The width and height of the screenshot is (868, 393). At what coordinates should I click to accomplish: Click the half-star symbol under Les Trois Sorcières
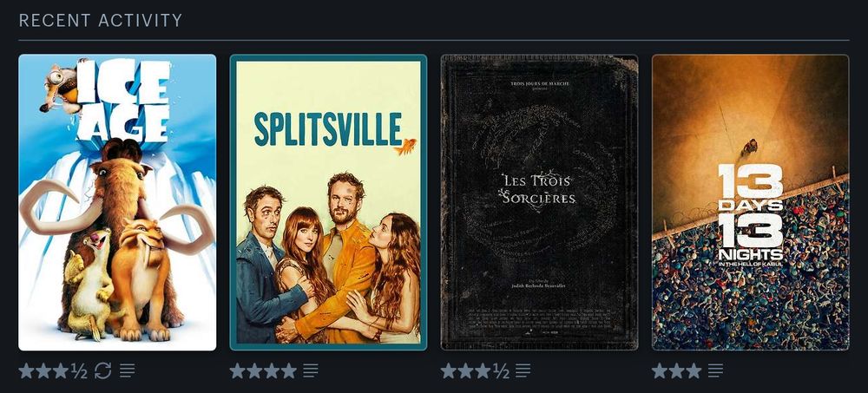[502, 370]
